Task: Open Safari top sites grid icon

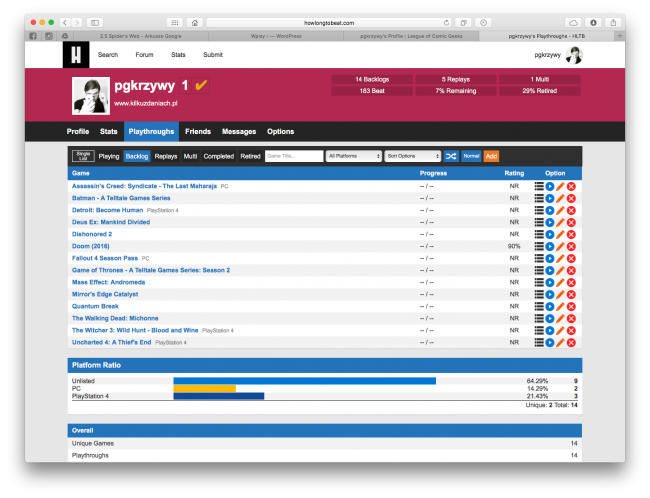Action: pos(175,23)
